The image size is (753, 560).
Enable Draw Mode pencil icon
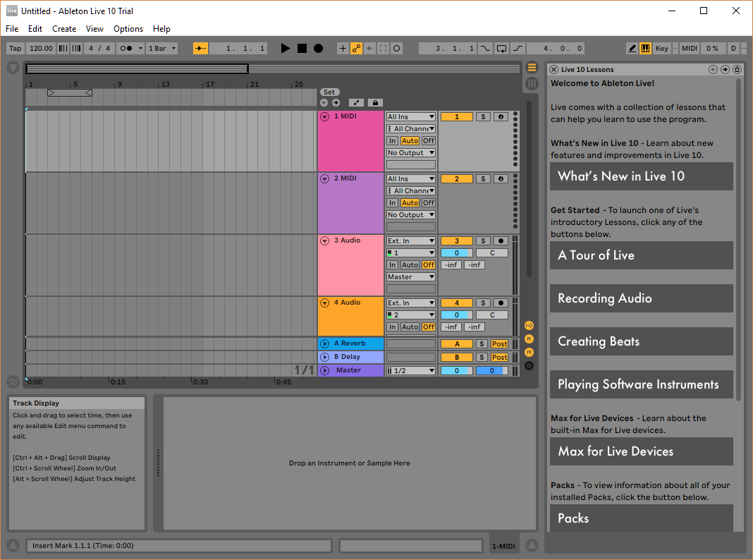(x=632, y=49)
